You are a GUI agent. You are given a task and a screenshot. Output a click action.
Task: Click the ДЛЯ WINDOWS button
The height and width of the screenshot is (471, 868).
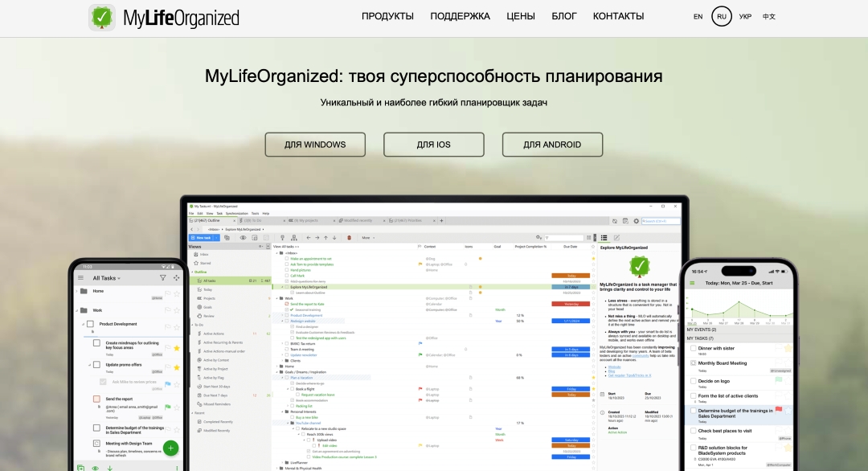click(x=315, y=145)
